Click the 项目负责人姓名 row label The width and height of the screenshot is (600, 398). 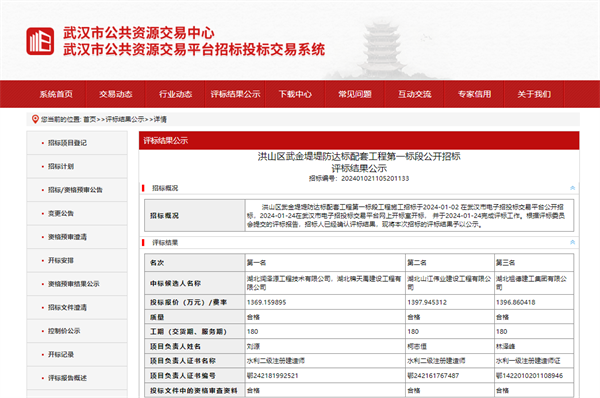pos(175,346)
